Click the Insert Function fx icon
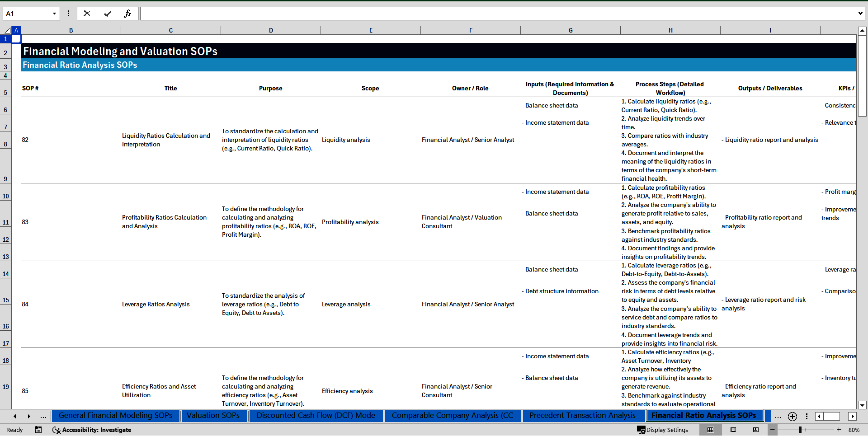Image resolution: width=868 pixels, height=436 pixels. coord(127,14)
